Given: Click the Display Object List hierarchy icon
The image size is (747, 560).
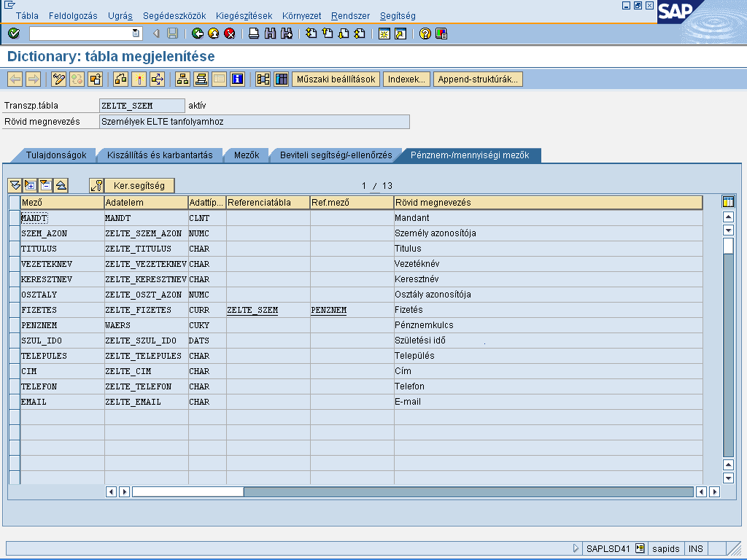Looking at the screenshot, I should tap(182, 79).
